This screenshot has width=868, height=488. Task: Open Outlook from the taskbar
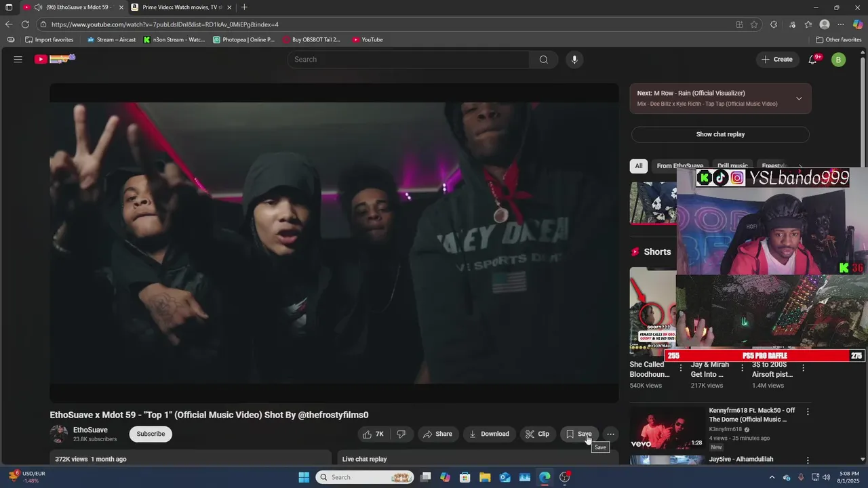click(505, 477)
